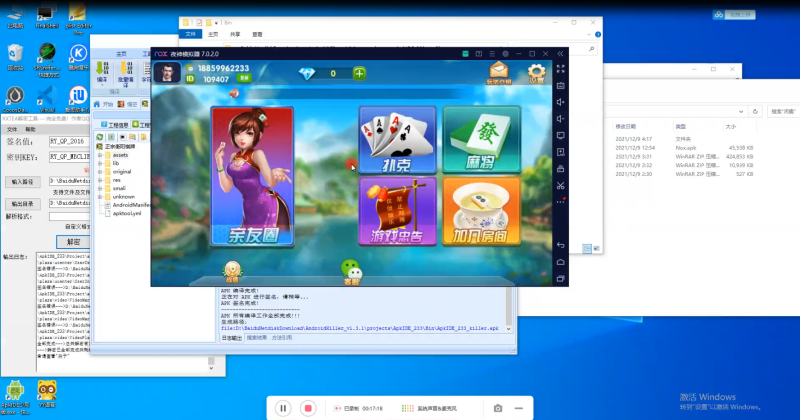800x420 pixels.
Task: Click 输出目录 output directory button
Action: (x=22, y=204)
